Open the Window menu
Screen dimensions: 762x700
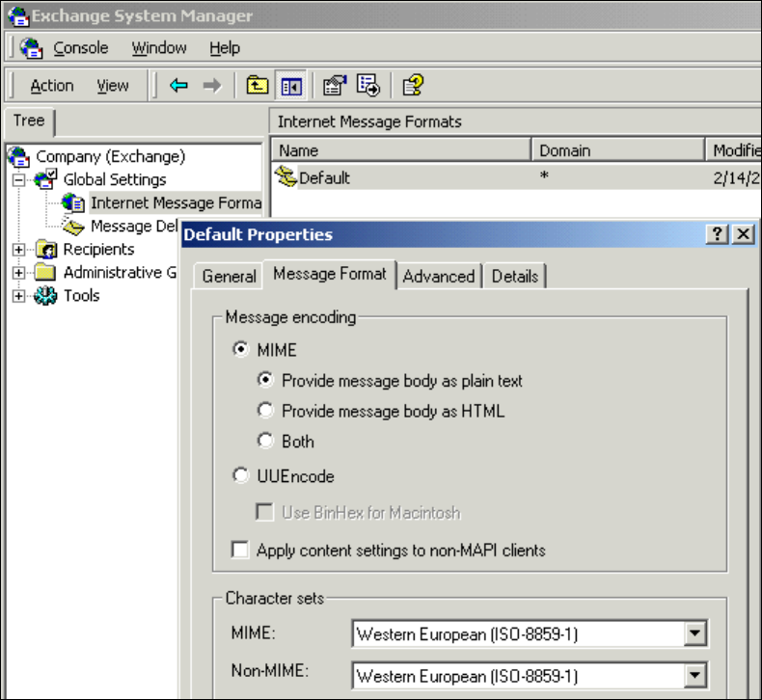pyautogui.click(x=159, y=48)
